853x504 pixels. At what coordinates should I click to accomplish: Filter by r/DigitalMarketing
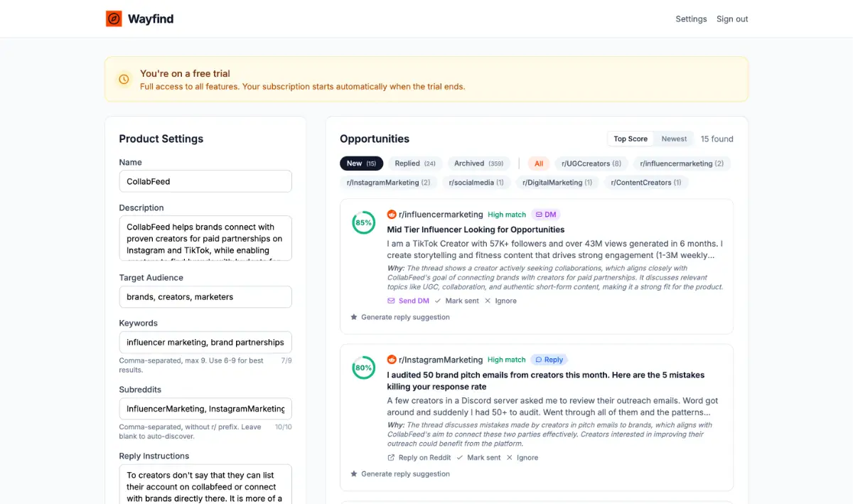point(557,183)
